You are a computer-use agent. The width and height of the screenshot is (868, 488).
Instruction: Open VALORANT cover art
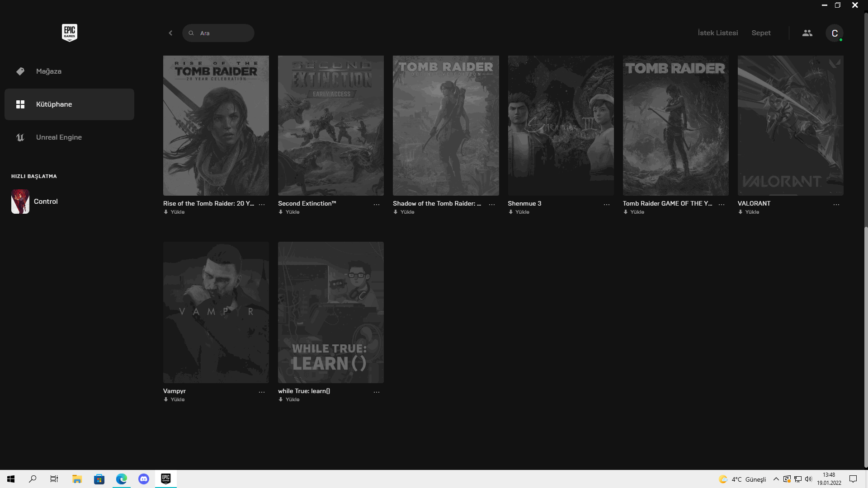791,126
